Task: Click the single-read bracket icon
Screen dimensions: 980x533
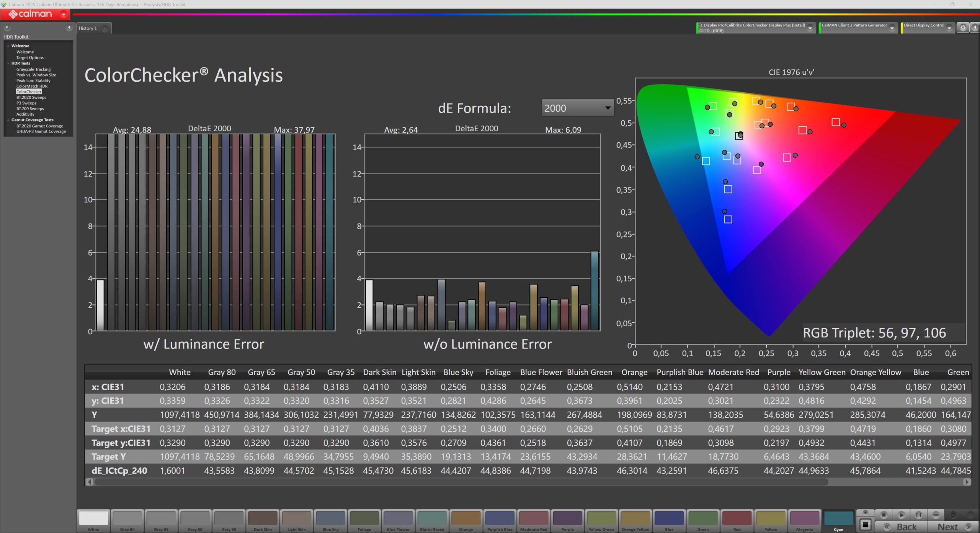Action: coord(918,515)
